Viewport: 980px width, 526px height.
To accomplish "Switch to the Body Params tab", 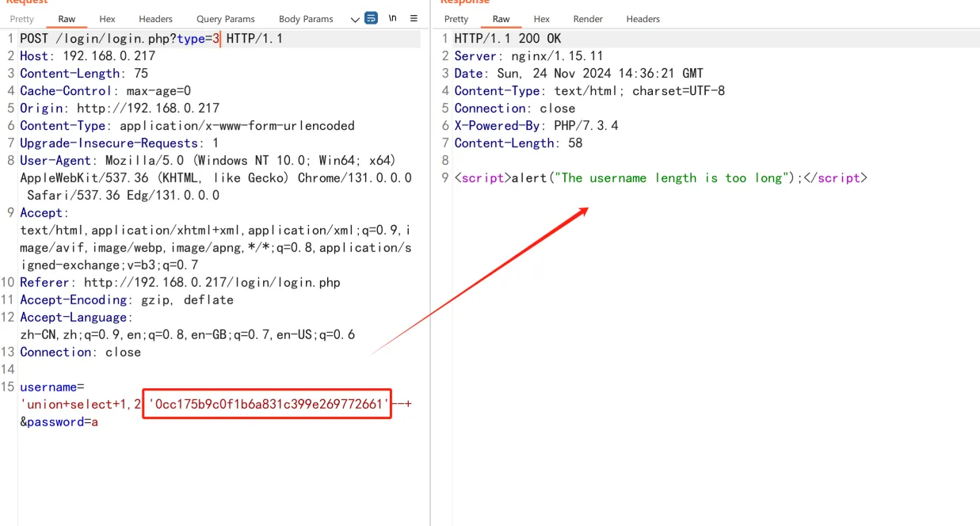I will pyautogui.click(x=306, y=19).
